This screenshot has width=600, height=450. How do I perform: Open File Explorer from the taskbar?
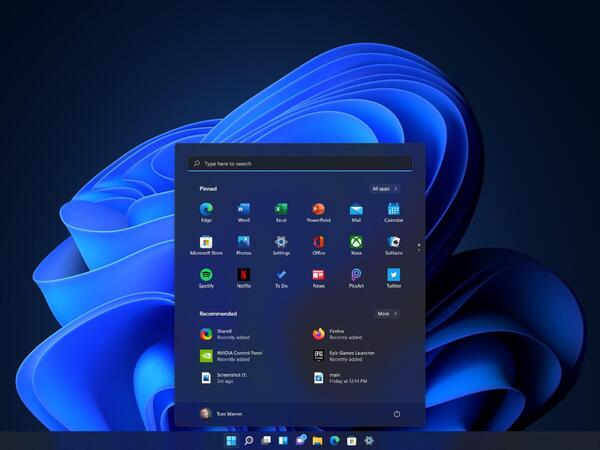click(317, 441)
